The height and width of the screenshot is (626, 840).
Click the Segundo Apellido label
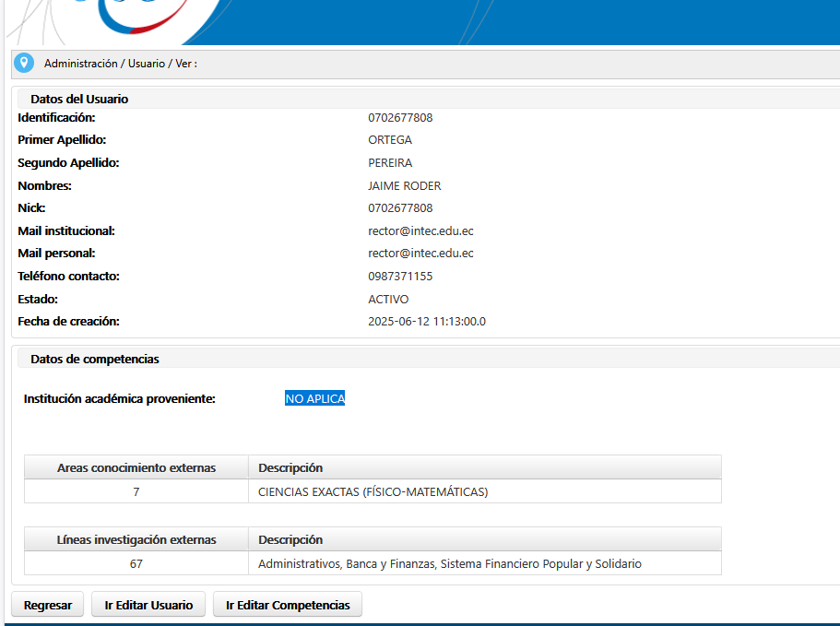pyautogui.click(x=68, y=163)
